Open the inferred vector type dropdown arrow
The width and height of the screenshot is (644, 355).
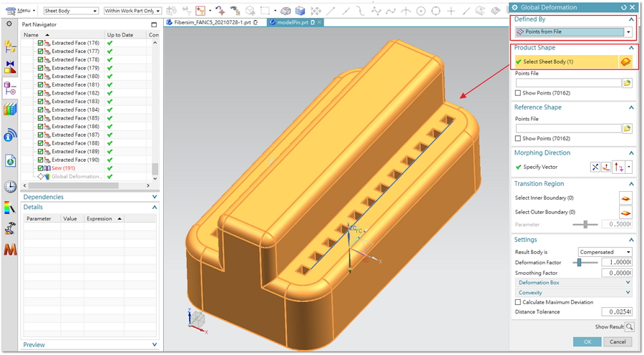click(629, 167)
